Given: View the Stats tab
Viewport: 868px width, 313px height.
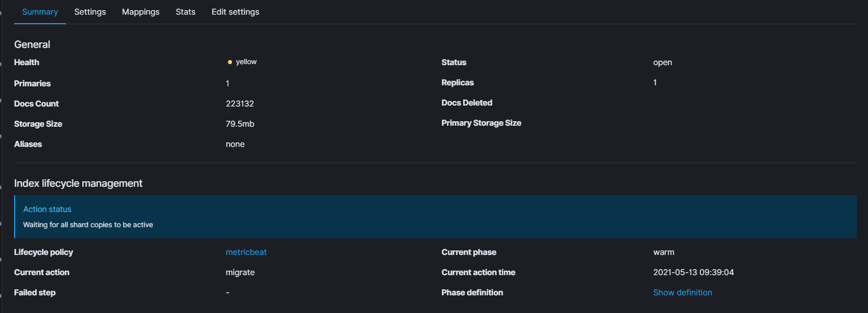Looking at the screenshot, I should (x=185, y=12).
